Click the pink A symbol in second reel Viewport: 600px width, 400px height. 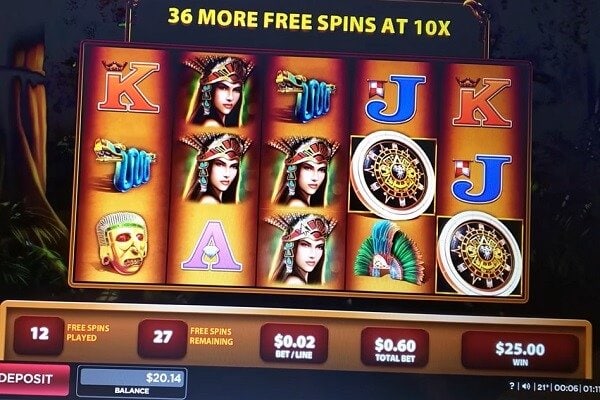(212, 246)
